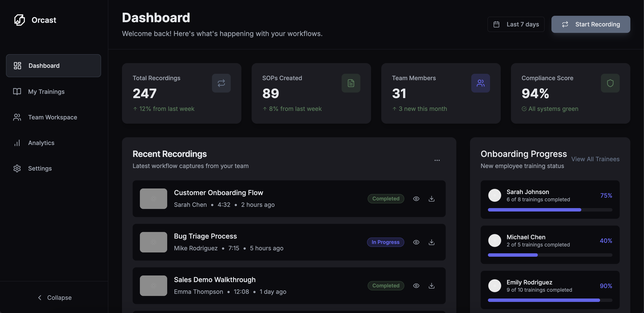Viewport: 644px width, 313px height.
Task: Collapse the sidebar
Action: 54,297
